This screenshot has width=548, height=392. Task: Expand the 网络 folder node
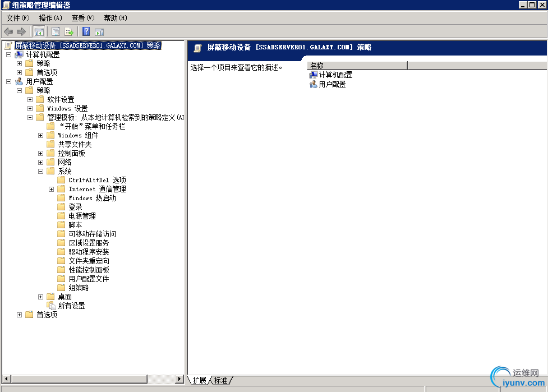tap(40, 162)
